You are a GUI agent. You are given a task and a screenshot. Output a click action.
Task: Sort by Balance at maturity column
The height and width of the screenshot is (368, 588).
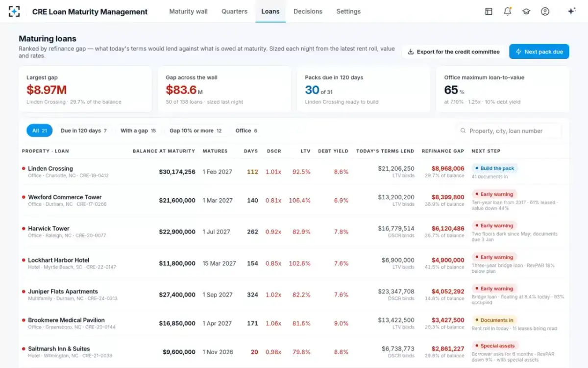pyautogui.click(x=164, y=151)
